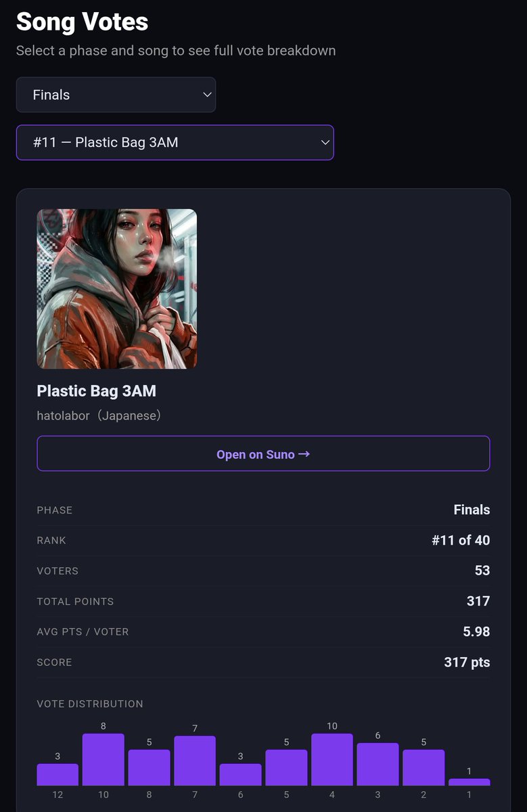
Task: Expand the Plastic Bag 3AM song selector
Action: click(x=175, y=143)
